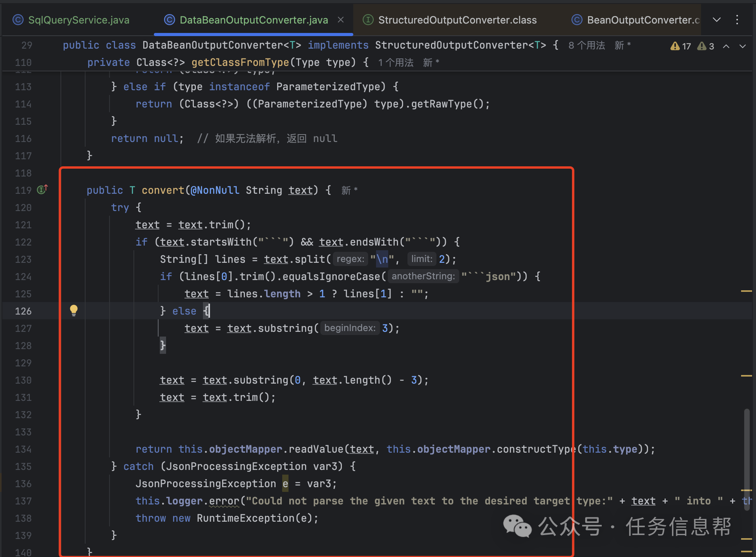Switch to the StructuredOutputConverter.class tab
756x557 pixels.
coord(457,20)
